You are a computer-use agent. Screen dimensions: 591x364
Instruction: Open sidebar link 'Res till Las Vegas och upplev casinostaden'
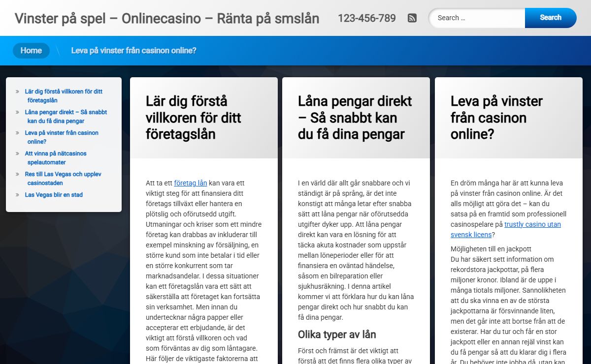point(63,179)
